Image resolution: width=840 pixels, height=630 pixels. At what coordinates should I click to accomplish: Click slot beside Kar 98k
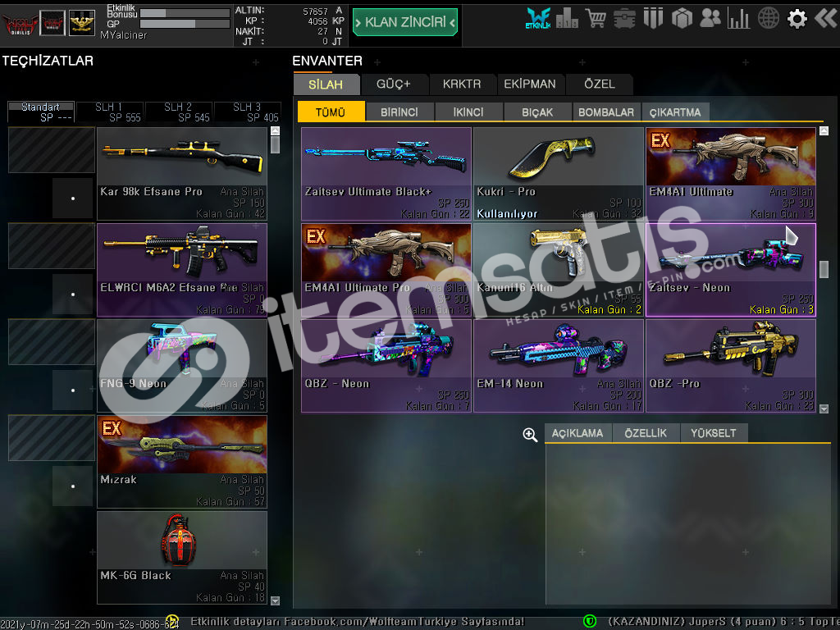[52, 149]
